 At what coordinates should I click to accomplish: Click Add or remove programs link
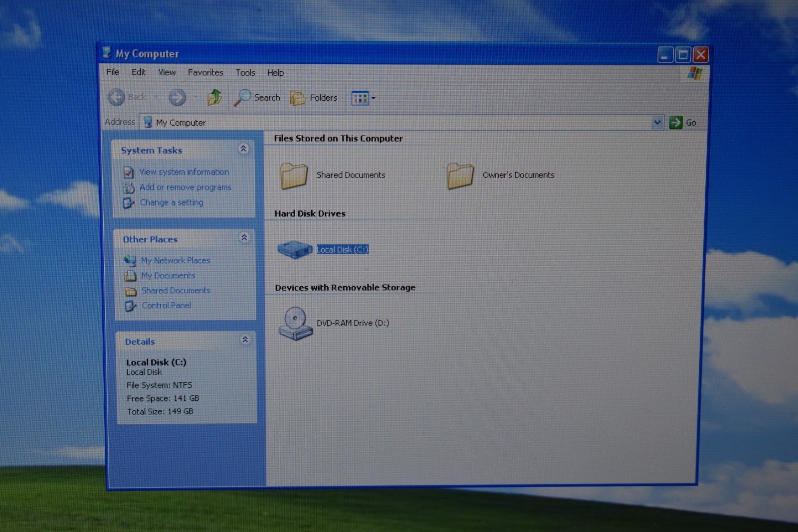(186, 187)
